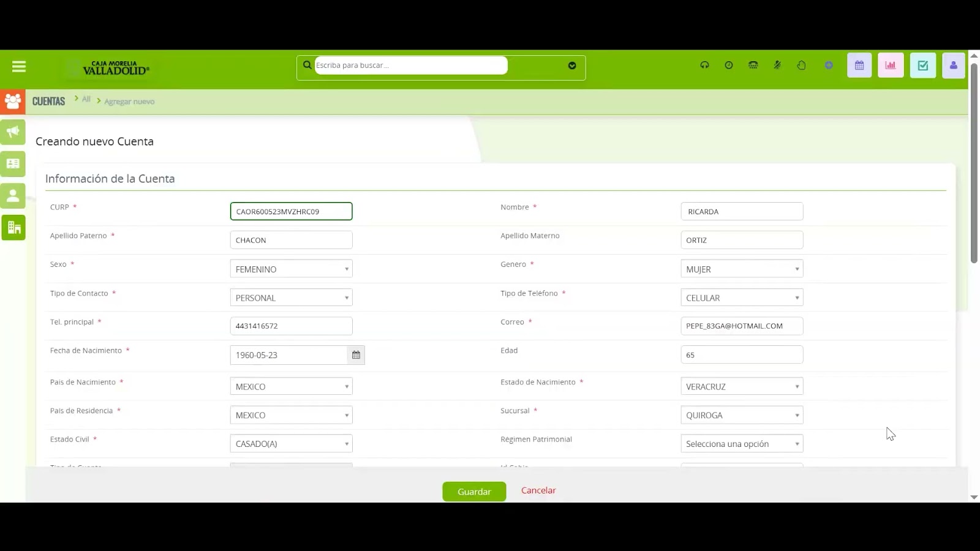This screenshot has height=551, width=980.
Task: Click the Tel. principal field
Action: [x=292, y=326]
